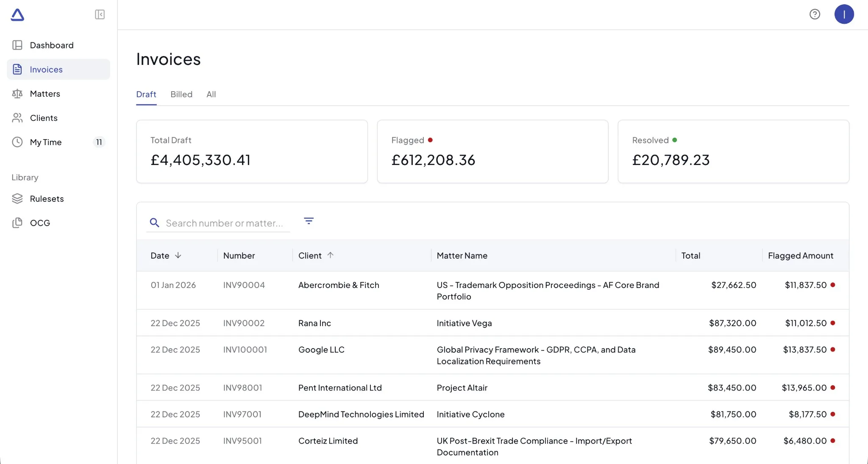Screen dimensions: 868x464
Task: Open the help question mark icon
Action: tap(815, 14)
